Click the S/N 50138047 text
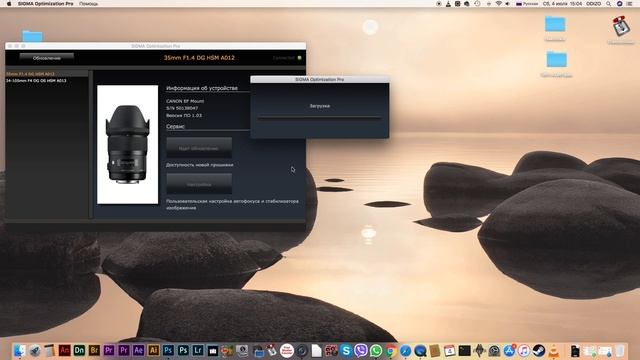Viewport: 640px width, 360px height. (x=182, y=108)
